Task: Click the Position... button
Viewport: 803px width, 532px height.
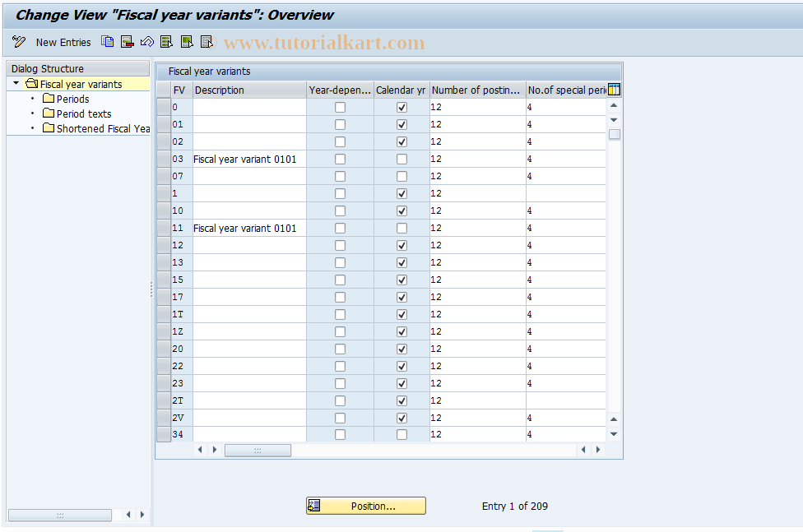Action: [x=365, y=505]
